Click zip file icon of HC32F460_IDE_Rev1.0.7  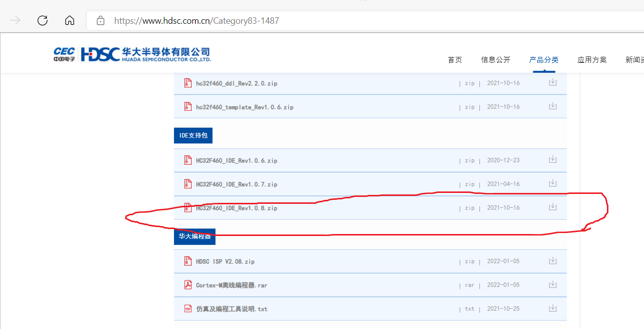pyautogui.click(x=187, y=184)
